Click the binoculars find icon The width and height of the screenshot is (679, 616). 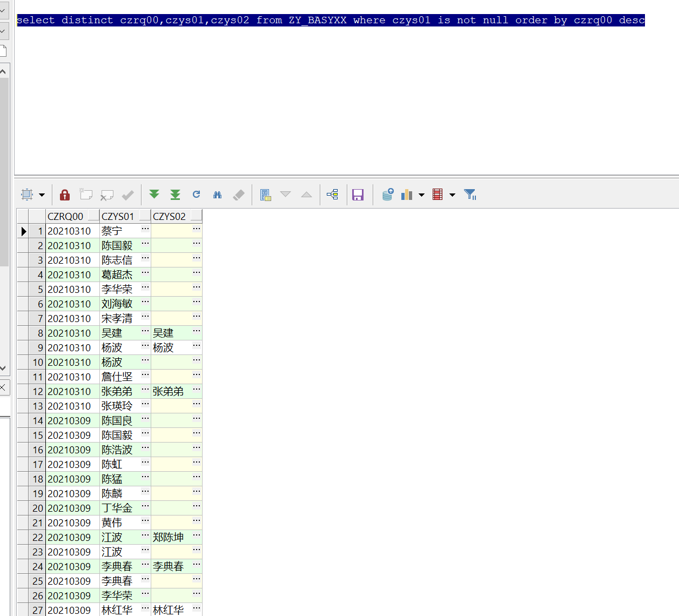pos(218,195)
